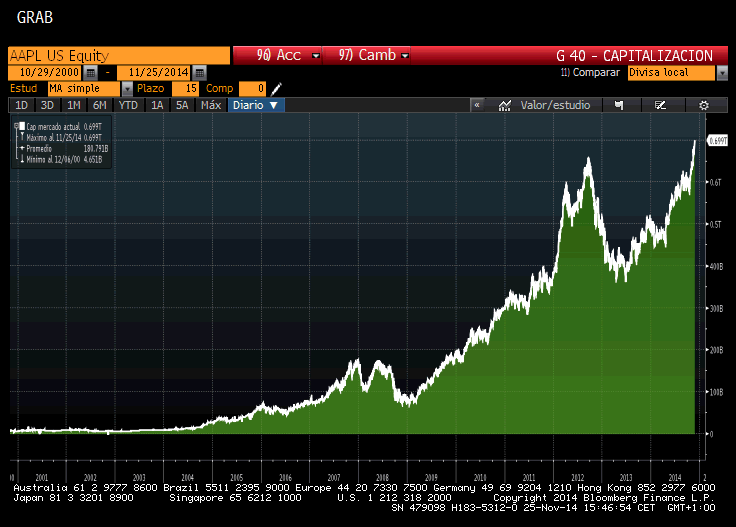Select the 1M range tab
736x527 pixels.
click(73, 105)
